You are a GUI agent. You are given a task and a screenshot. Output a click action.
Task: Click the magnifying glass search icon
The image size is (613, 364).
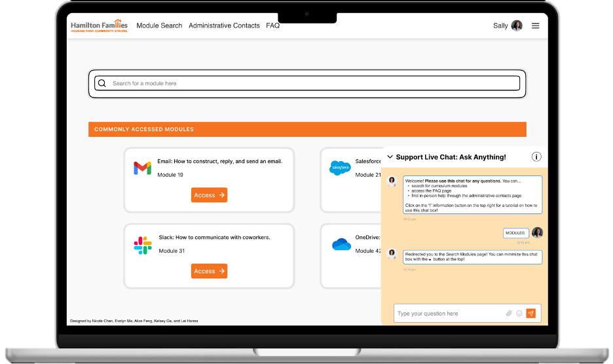click(x=102, y=83)
